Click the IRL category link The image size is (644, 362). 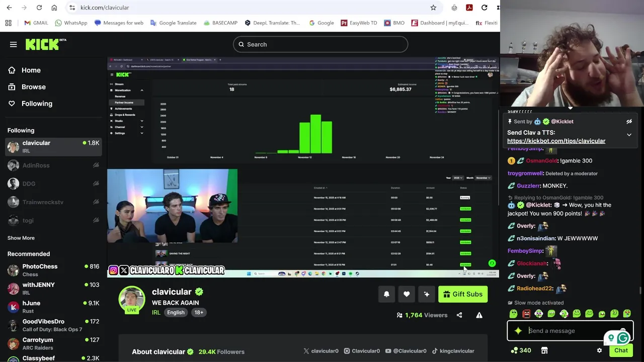point(156,312)
